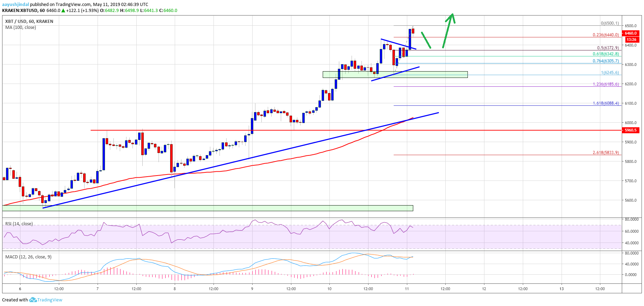Viewport: 644px width, 306px height.
Task: Click the 13:26 candle countdown label
Action: [x=631, y=39]
